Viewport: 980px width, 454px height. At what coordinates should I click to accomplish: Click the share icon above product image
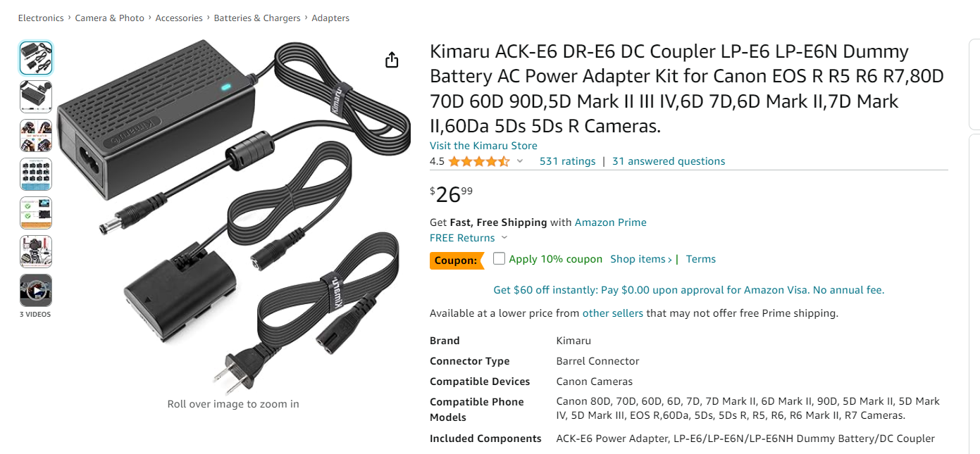[392, 60]
